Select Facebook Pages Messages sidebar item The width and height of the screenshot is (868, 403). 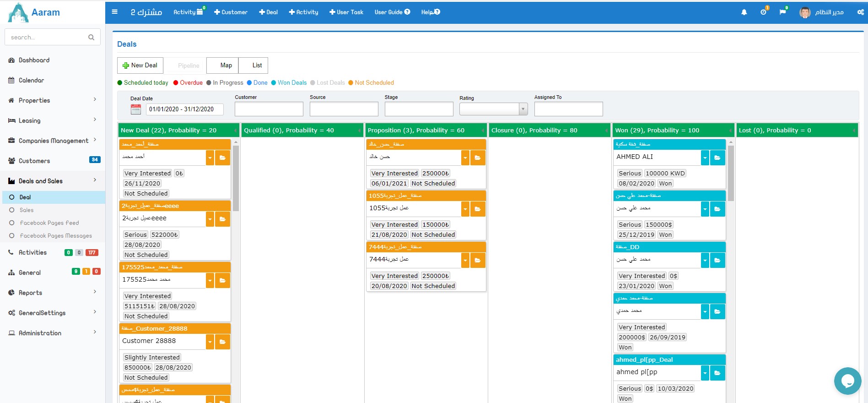pyautogui.click(x=55, y=236)
